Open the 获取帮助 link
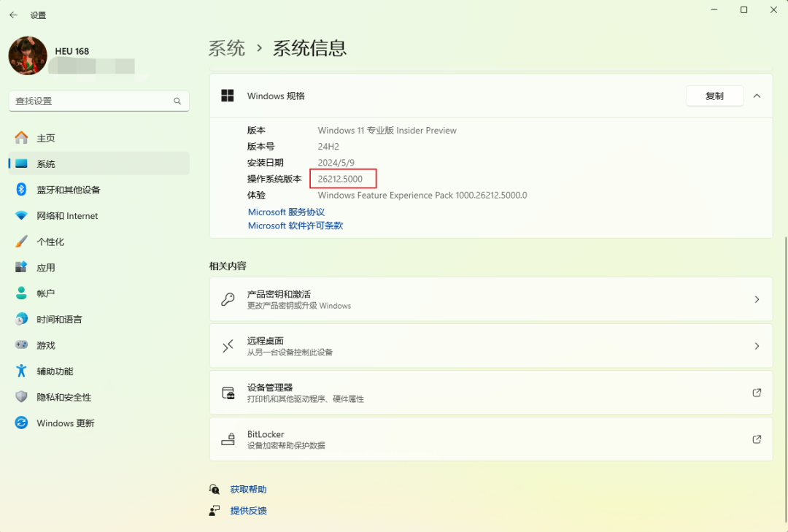The width and height of the screenshot is (788, 532). coord(248,489)
